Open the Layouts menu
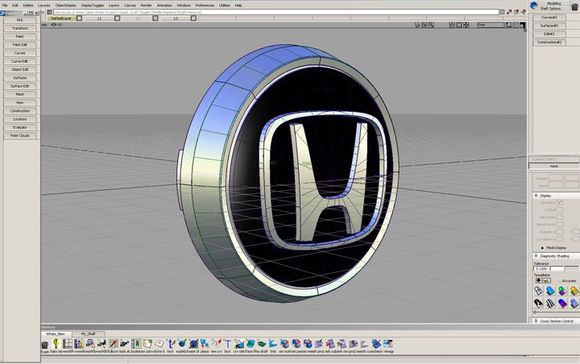The image size is (580, 364). (x=44, y=6)
